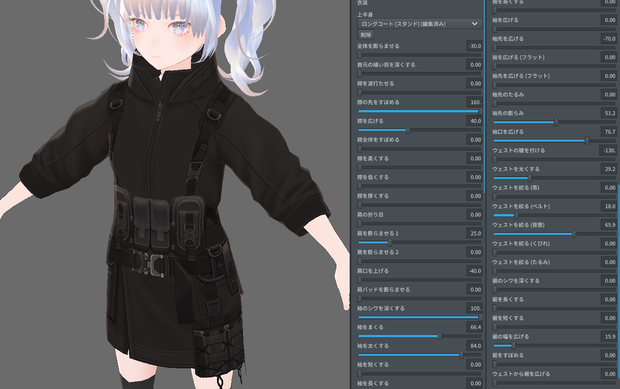Click the ウェストを太くする value field showing 29.2
This screenshot has width=620, height=389.
tap(609, 169)
